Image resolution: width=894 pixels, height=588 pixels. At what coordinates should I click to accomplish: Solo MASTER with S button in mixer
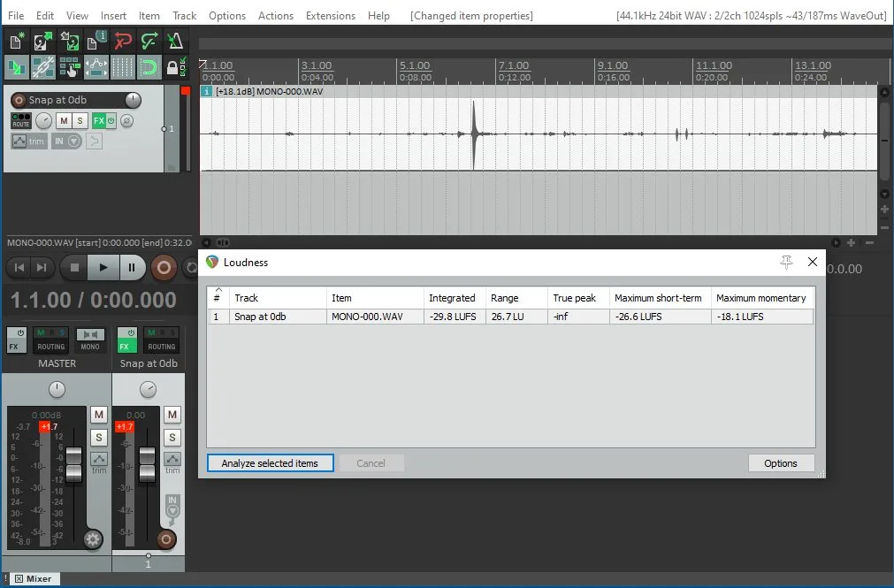tap(99, 438)
